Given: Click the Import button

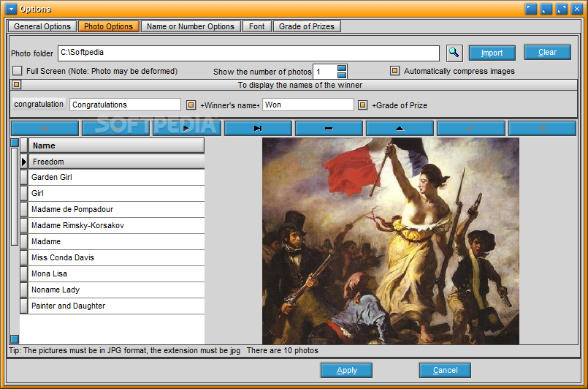Looking at the screenshot, I should pyautogui.click(x=492, y=53).
